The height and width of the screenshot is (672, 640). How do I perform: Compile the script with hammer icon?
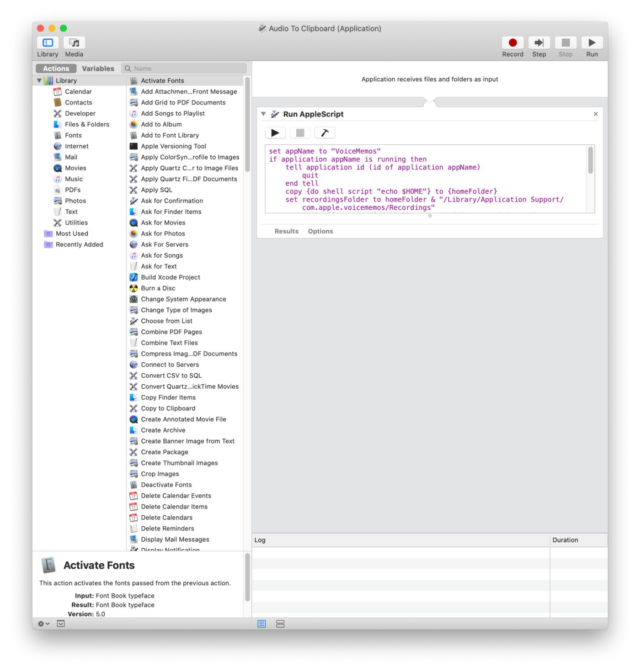[325, 133]
